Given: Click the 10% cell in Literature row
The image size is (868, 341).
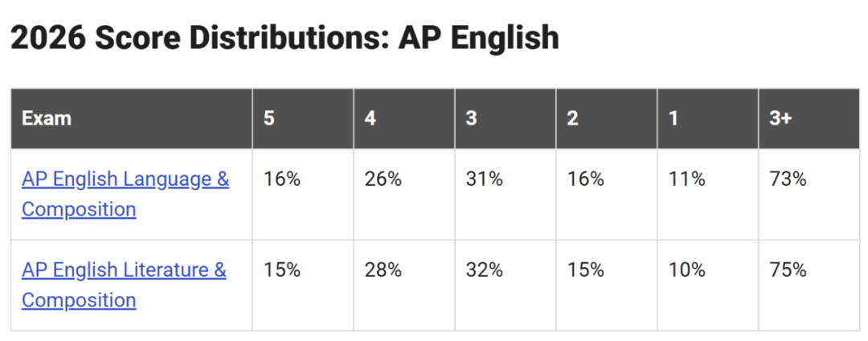Looking at the screenshot, I should tap(686, 270).
